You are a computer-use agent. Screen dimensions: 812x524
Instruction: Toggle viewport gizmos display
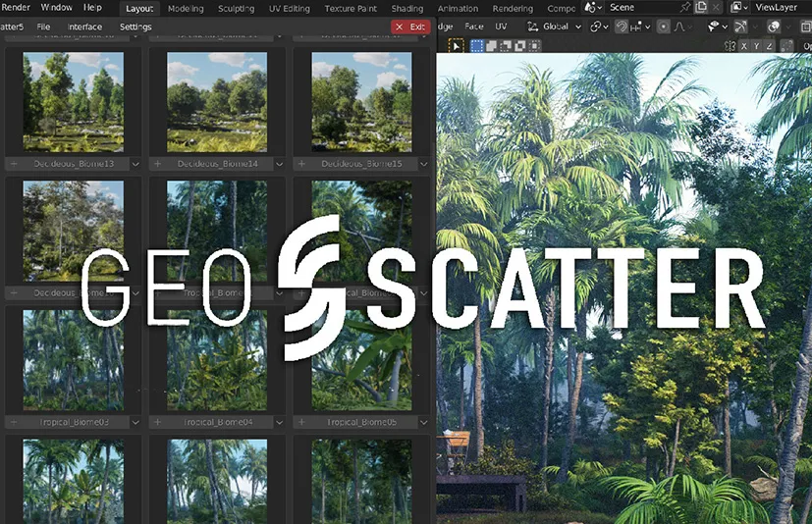click(741, 26)
